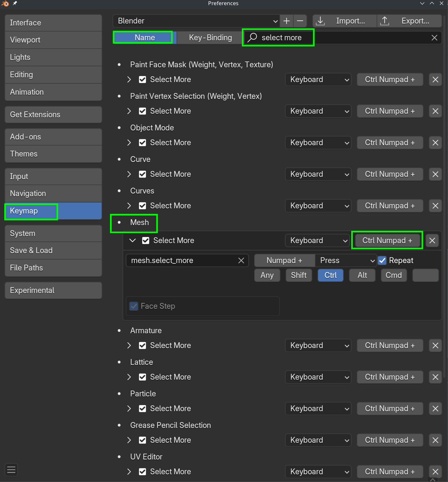The image size is (448, 482).
Task: Open the Press event type dropdown
Action: (x=346, y=261)
